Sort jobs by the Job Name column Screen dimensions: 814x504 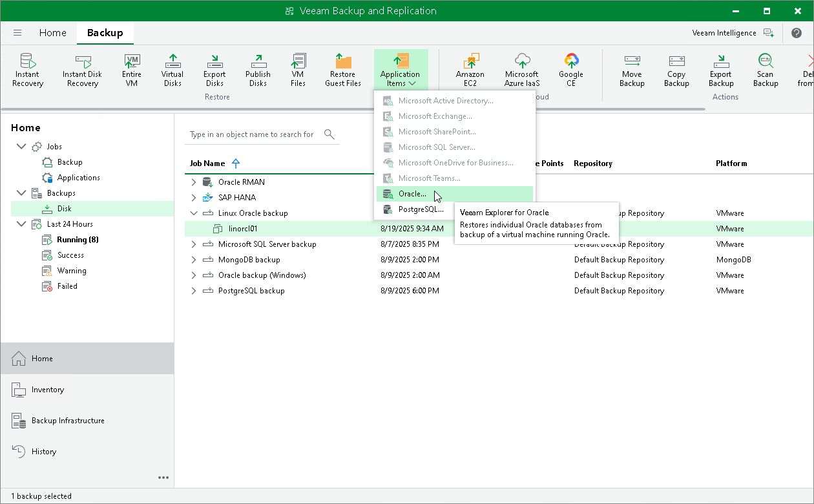[x=207, y=163]
